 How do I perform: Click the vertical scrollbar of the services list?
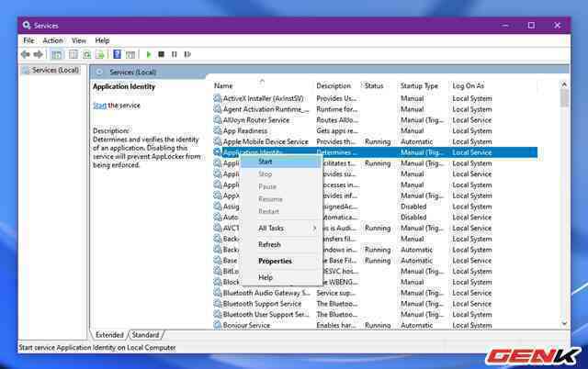click(x=564, y=202)
